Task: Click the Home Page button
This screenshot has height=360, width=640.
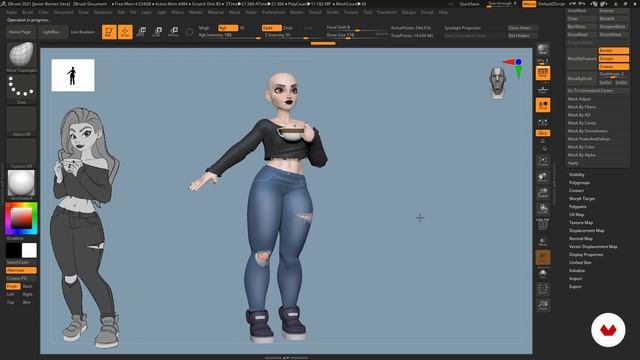Action: 20,32
